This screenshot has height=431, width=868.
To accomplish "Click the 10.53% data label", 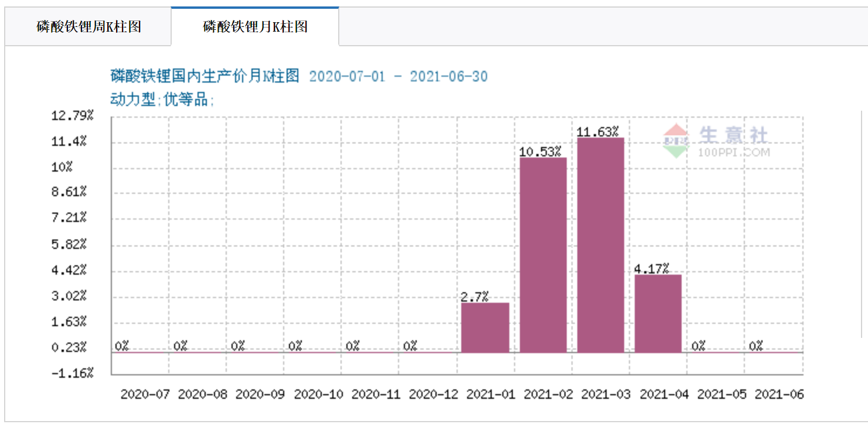I will point(540,152).
